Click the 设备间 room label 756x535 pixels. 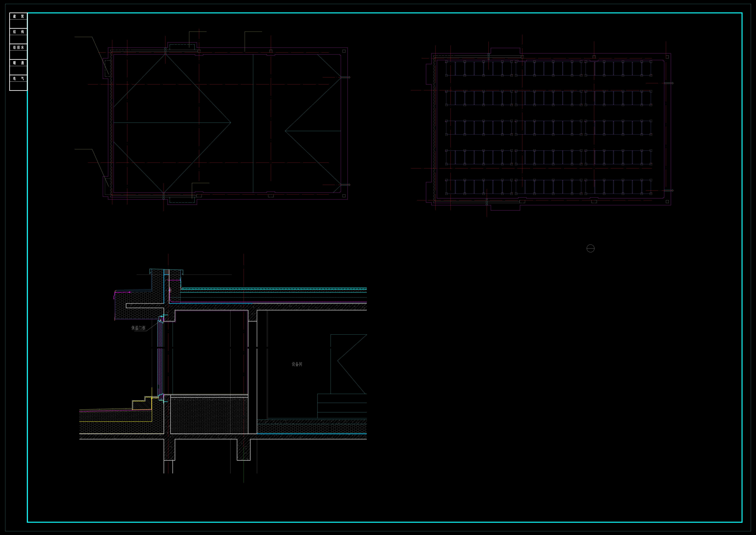297,364
